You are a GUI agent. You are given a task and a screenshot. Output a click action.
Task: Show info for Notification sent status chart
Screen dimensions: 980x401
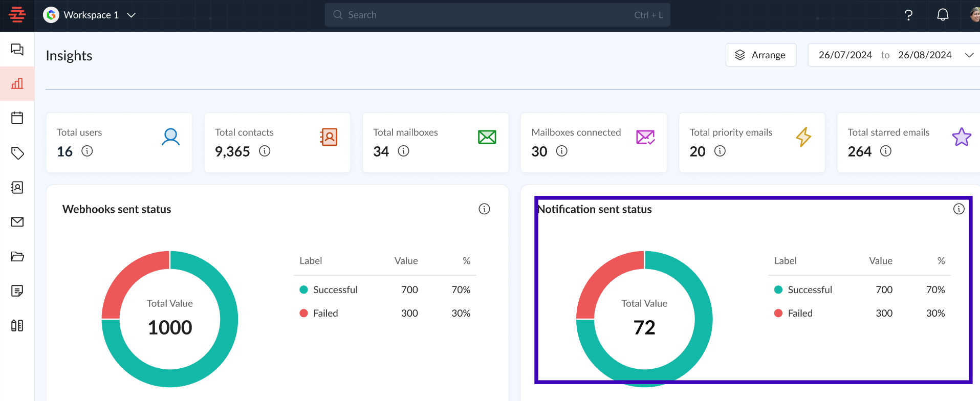click(x=959, y=209)
